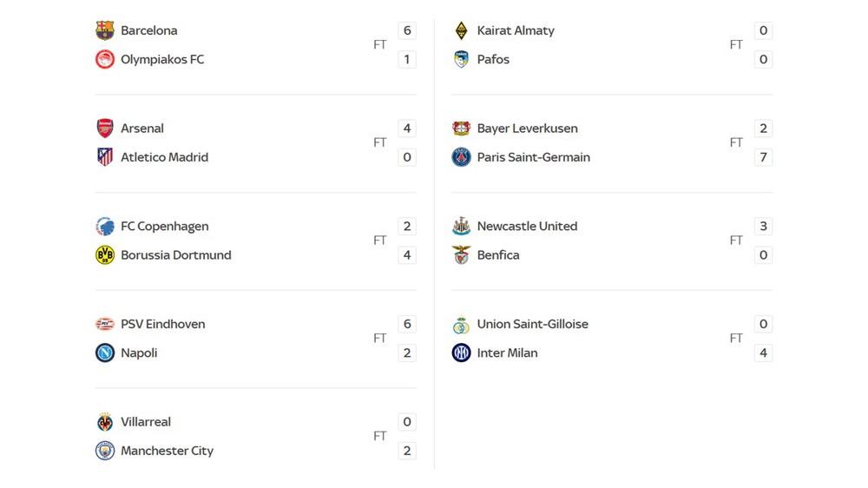Click the Barcelona club crest
868x488 pixels.
coord(105,30)
